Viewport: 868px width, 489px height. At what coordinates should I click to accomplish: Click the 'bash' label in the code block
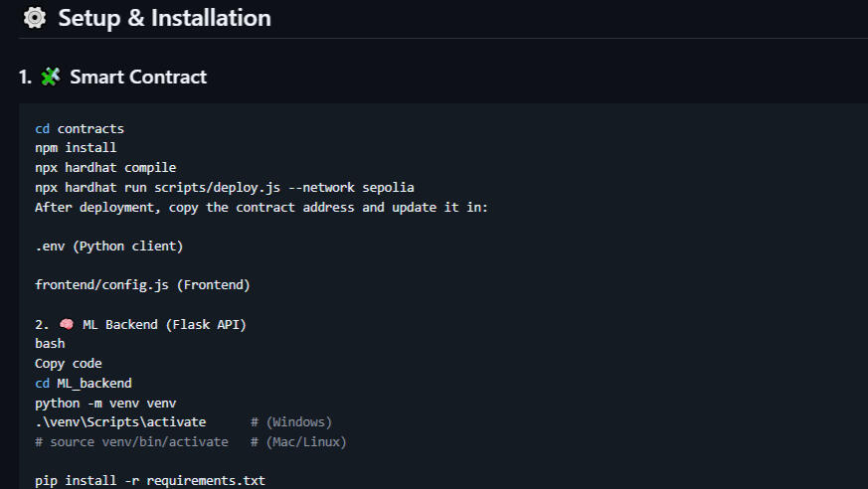[x=50, y=343]
